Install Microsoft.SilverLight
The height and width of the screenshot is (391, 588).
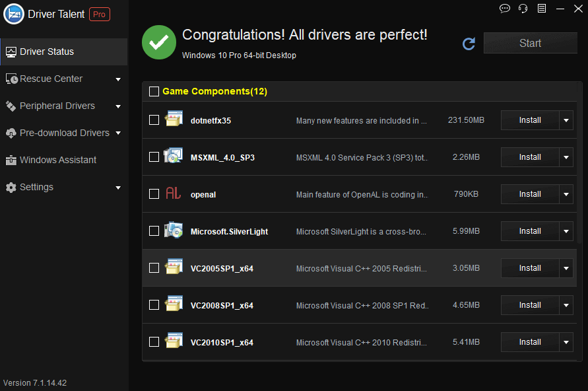click(530, 231)
